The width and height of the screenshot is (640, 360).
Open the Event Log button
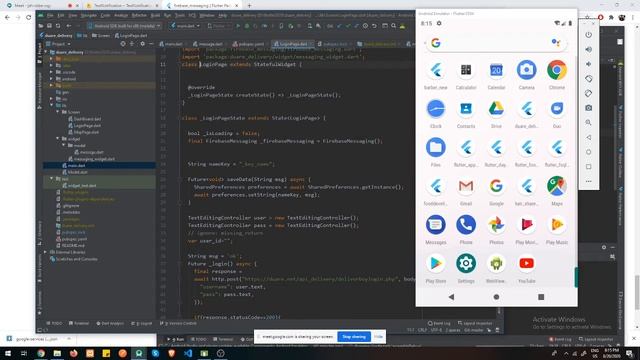pos(439,323)
